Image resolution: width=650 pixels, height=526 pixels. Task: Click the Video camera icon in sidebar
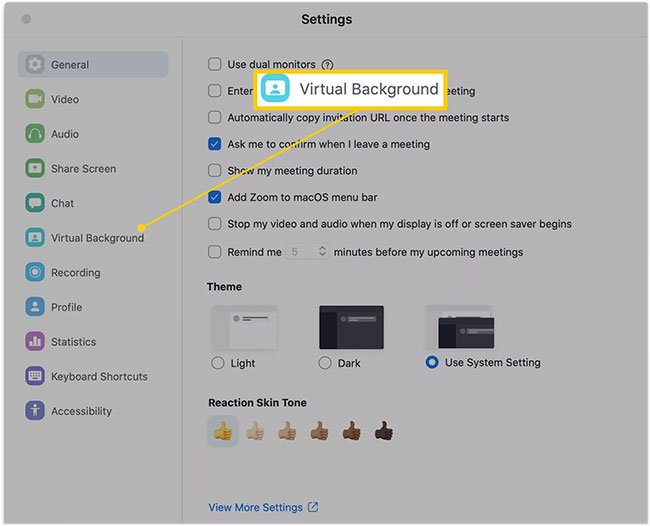click(x=35, y=99)
